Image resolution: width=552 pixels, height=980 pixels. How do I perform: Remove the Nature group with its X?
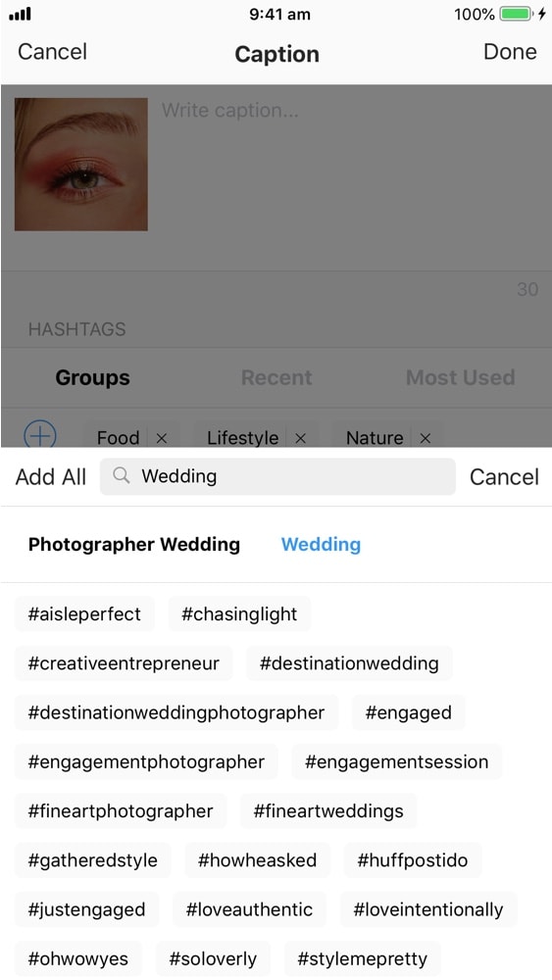(x=426, y=438)
